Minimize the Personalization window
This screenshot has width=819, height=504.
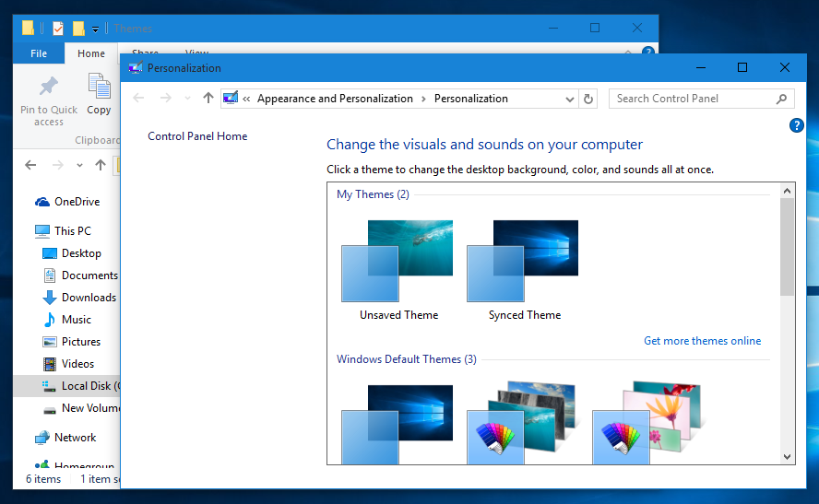[701, 67]
